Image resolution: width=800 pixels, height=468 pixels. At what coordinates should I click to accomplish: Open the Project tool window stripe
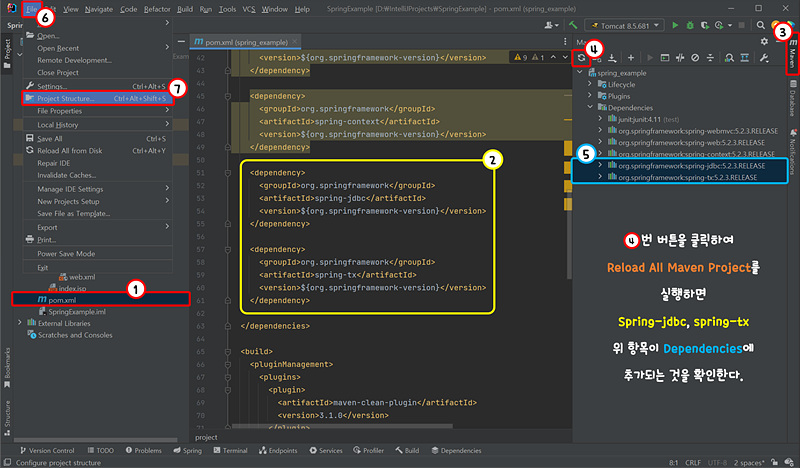(7, 54)
